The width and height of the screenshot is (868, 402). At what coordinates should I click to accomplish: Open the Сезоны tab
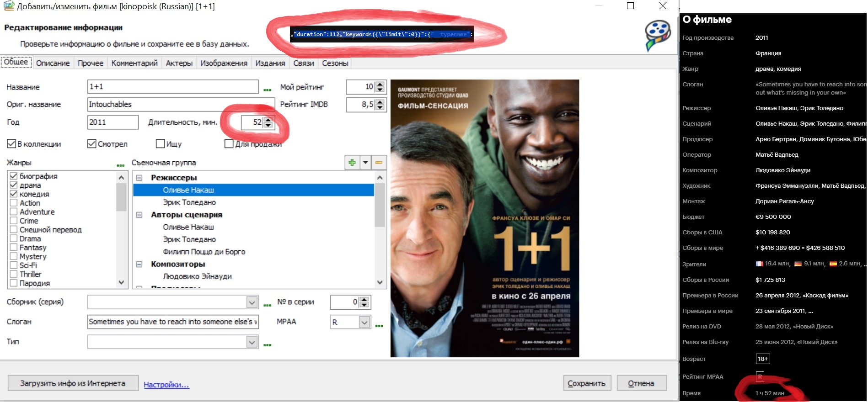(x=335, y=63)
